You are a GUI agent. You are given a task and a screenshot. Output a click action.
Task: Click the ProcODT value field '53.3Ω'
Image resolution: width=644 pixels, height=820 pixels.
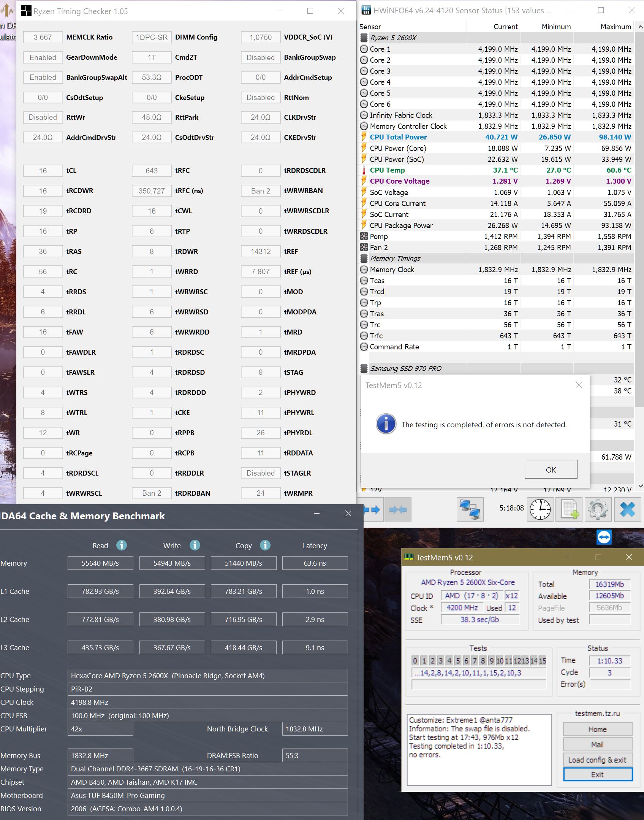tap(152, 78)
